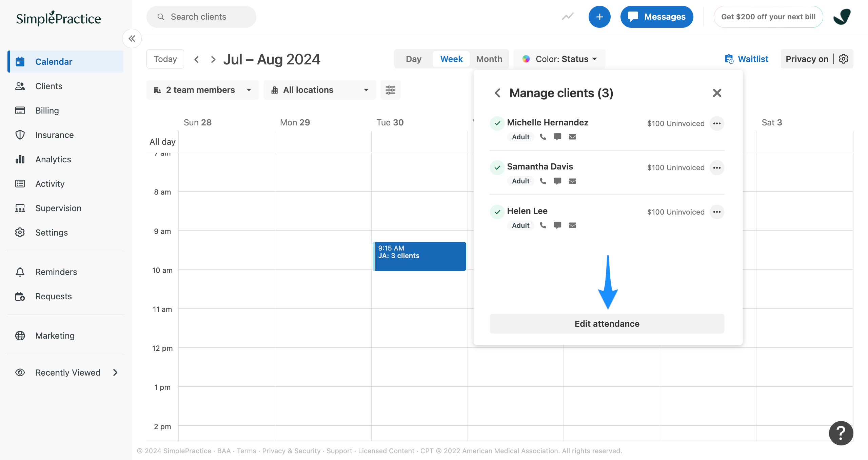868x460 pixels.
Task: Open Licensed Content footer link
Action: 386,451
